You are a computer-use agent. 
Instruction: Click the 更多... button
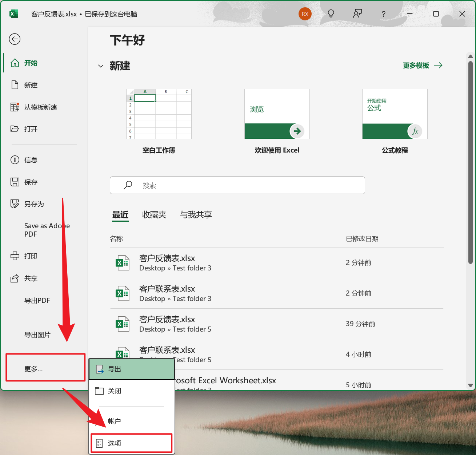(33, 368)
